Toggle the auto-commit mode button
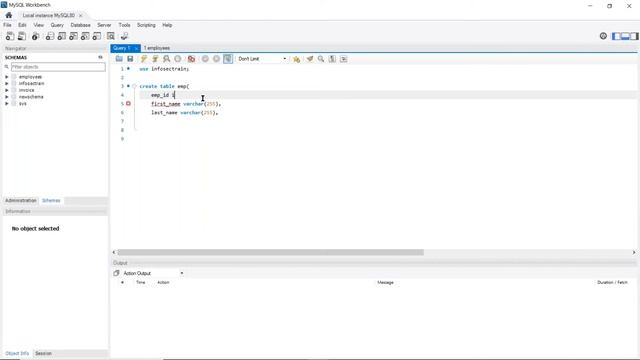The image size is (640, 360). 228,59
